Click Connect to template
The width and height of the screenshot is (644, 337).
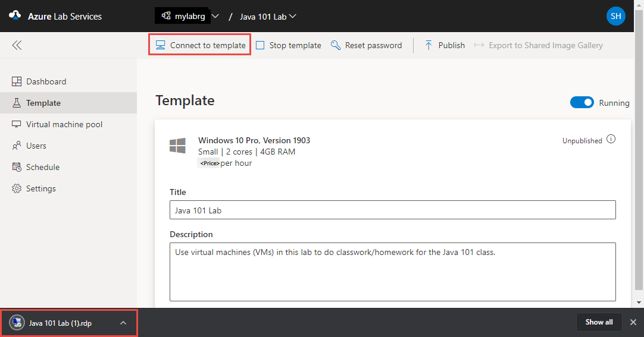click(200, 45)
